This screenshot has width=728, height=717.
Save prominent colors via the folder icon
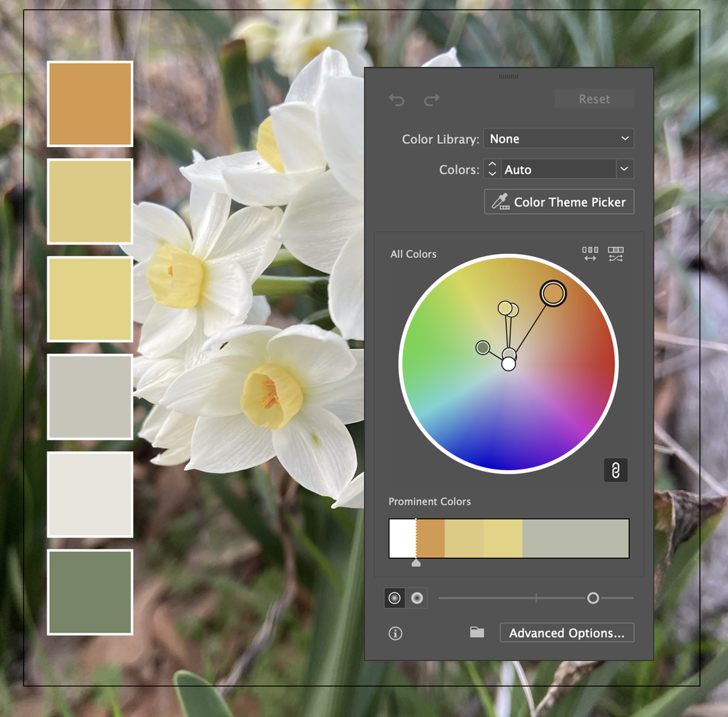pos(476,633)
